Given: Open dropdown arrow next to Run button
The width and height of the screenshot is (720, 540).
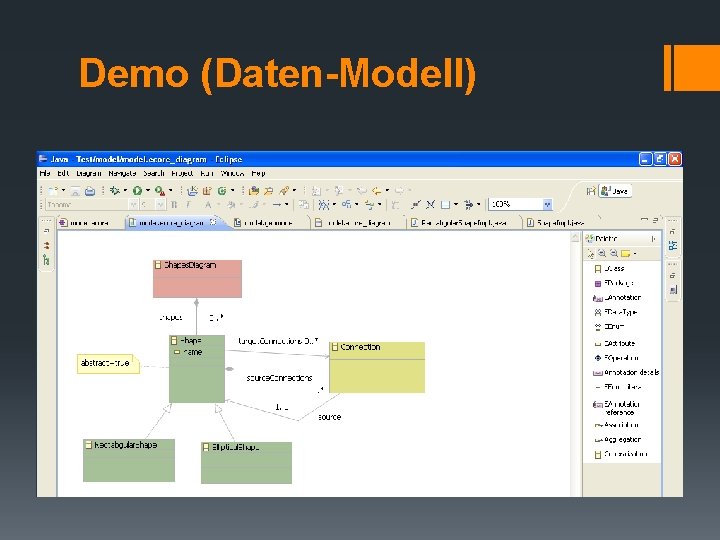Looking at the screenshot, I should click(148, 191).
